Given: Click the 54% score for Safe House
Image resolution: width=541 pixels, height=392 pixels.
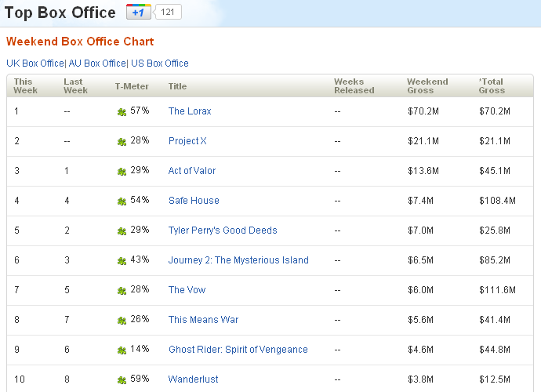Looking at the screenshot, I should [140, 200].
